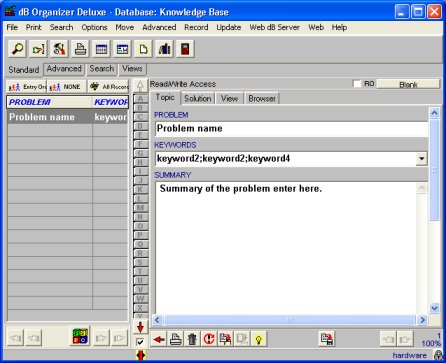Click the red down arrow below alphabet index
The image size is (446, 363).
140,327
